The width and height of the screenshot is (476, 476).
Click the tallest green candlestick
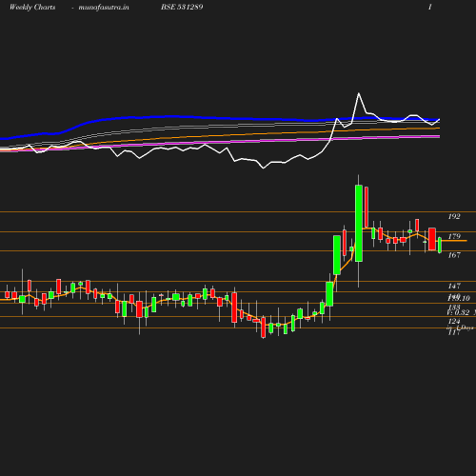[x=359, y=224]
